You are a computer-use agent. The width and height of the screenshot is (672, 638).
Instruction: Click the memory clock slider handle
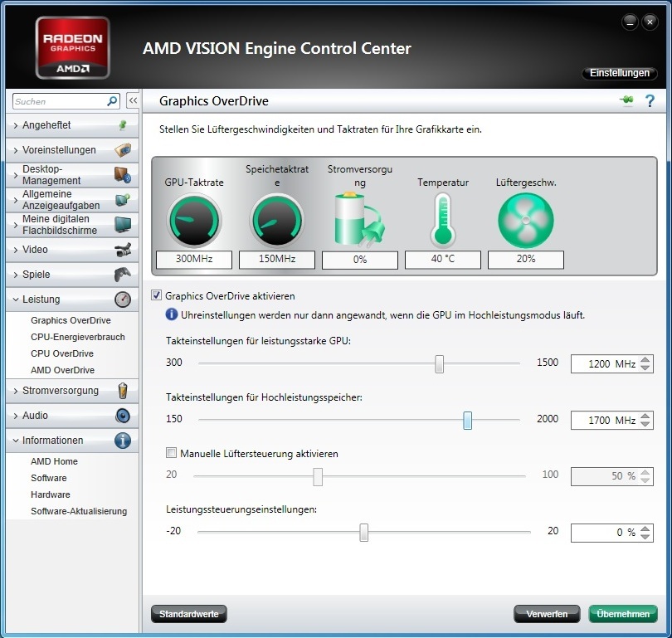(x=468, y=421)
